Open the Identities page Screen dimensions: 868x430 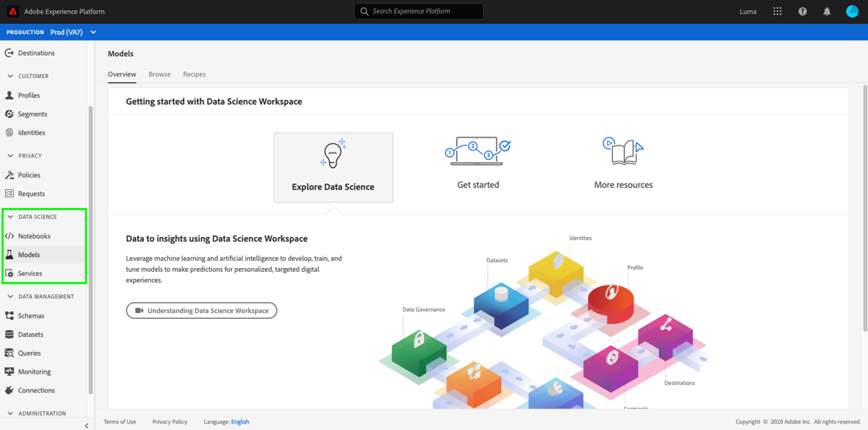[30, 132]
